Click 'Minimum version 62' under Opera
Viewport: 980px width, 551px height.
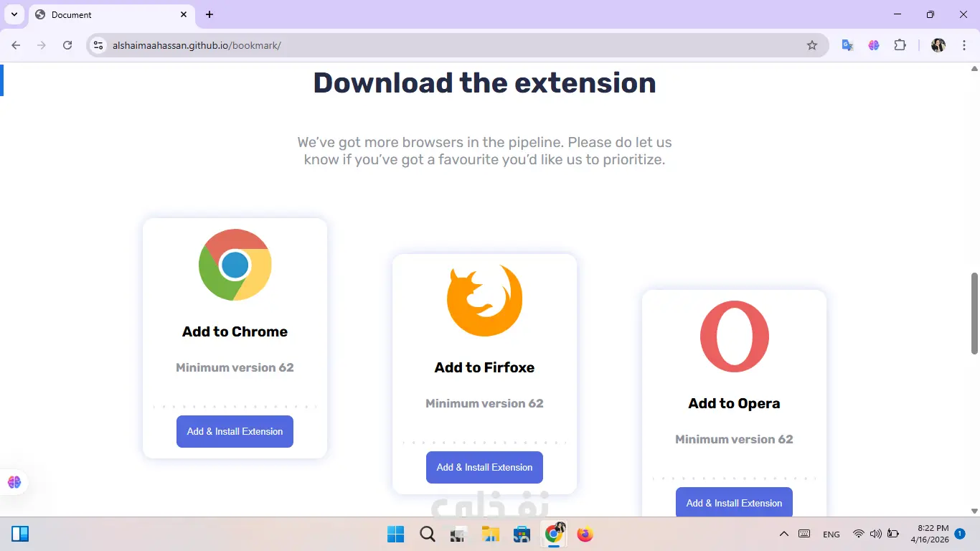(735, 439)
